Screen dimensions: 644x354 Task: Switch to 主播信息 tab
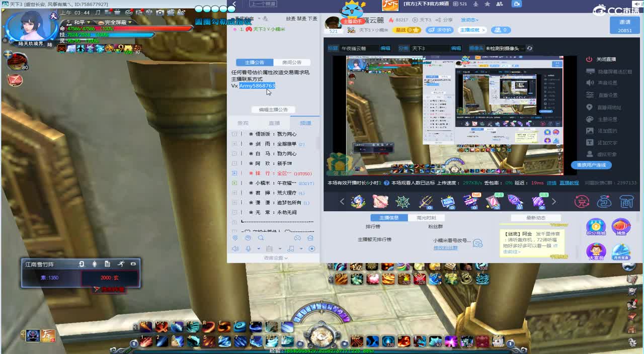389,218
